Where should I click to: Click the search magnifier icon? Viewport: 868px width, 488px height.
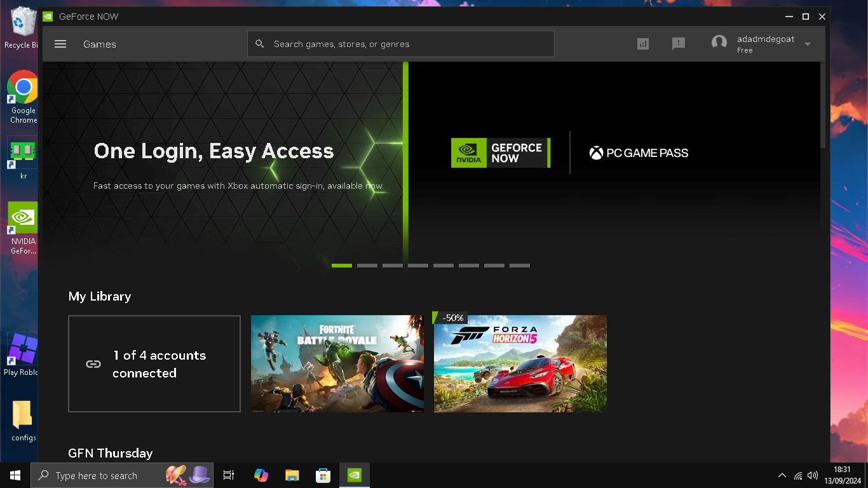click(259, 44)
